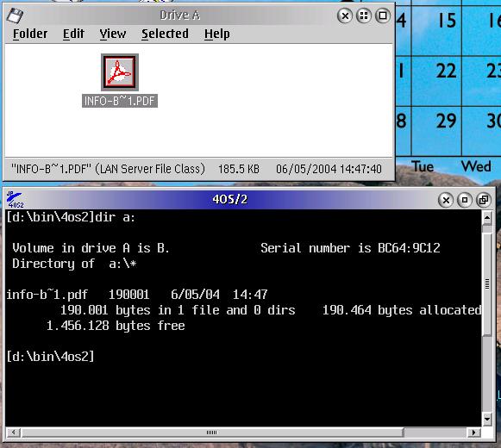Screen dimensions: 501x448
Task: Restore the 4OS/2 window with the overlapping squares button
Action: pos(484,200)
